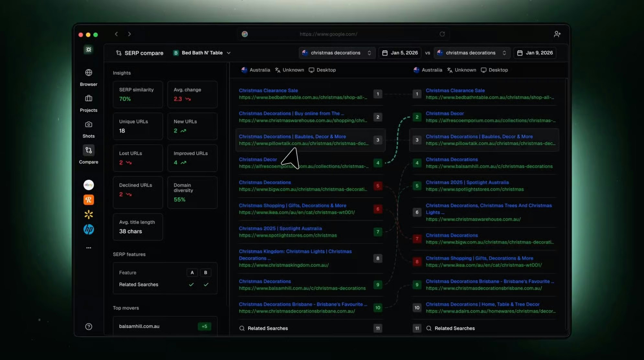Screen dimensions: 644x360
Task: Toggle feature column B button
Action: (205, 273)
